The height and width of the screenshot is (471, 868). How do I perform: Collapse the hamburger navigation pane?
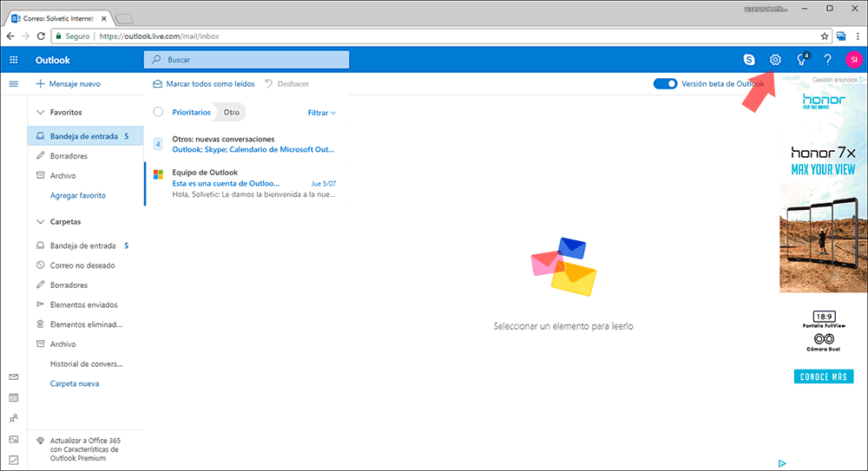(x=14, y=84)
